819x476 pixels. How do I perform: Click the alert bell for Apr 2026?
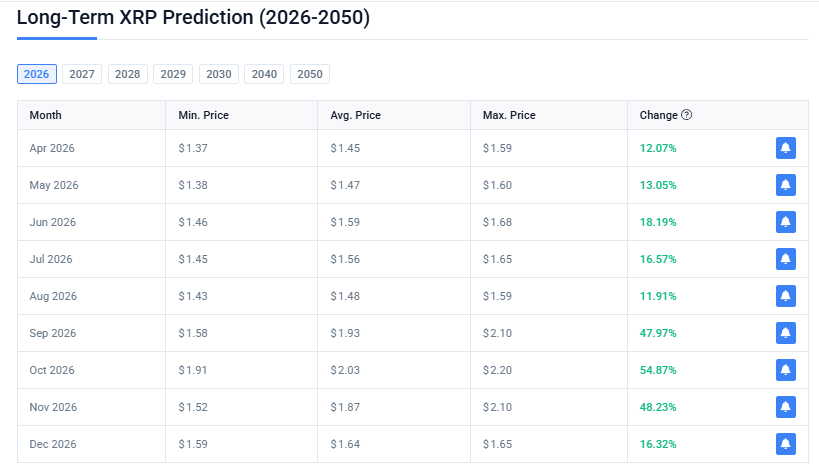click(x=785, y=148)
